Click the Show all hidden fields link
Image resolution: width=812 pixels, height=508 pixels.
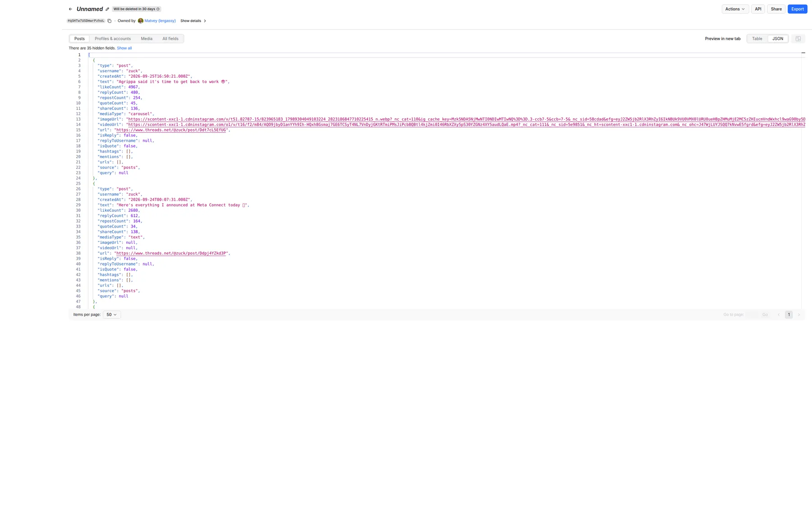pos(124,48)
